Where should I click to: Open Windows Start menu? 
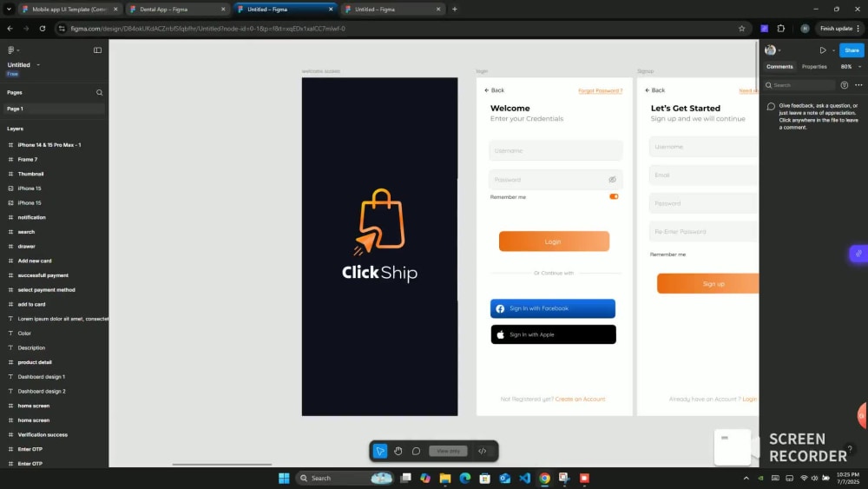click(284, 478)
